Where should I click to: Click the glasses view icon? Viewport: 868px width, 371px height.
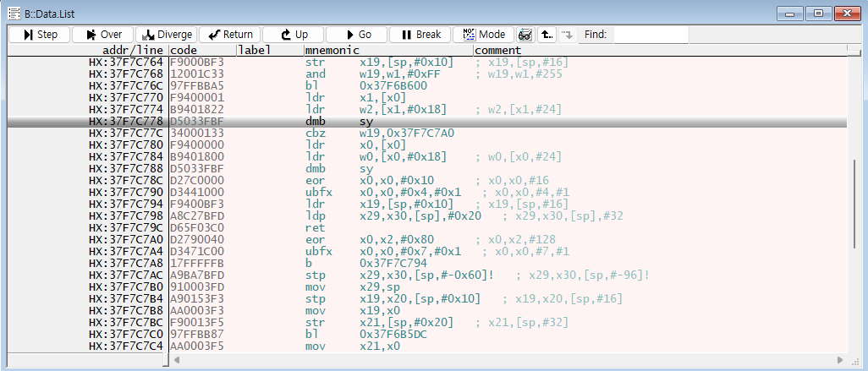[525, 35]
